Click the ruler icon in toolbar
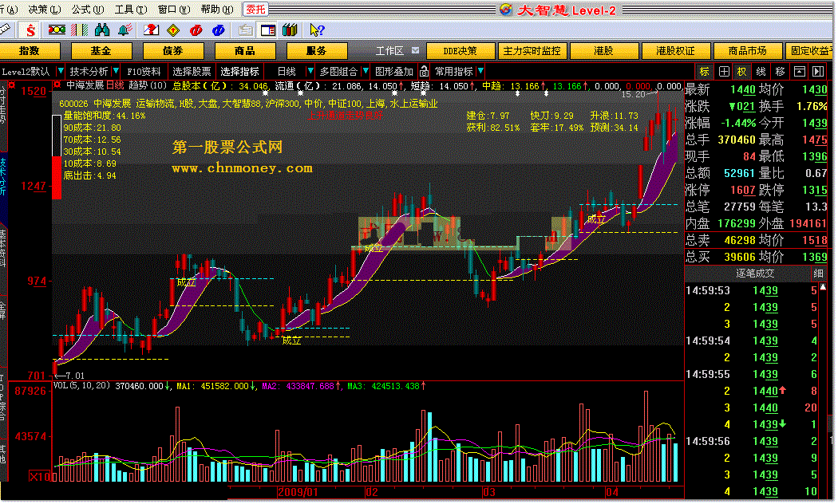 click(x=4, y=30)
